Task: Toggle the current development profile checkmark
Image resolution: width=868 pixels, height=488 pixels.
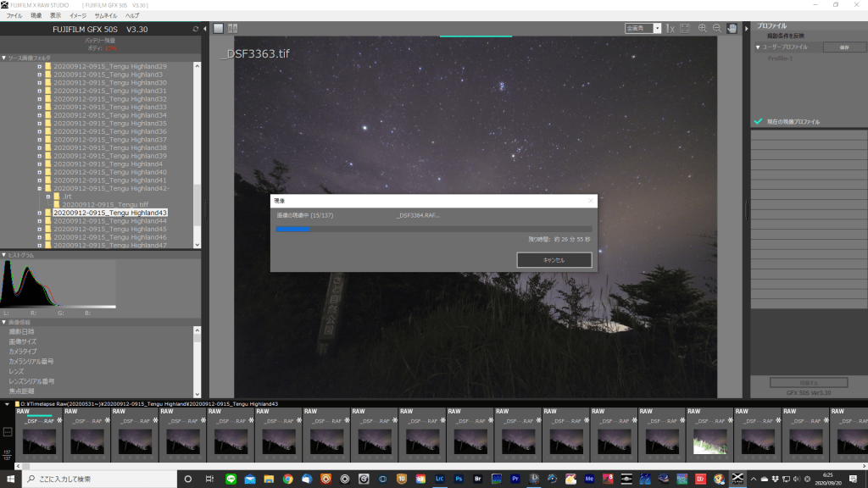Action: (x=758, y=122)
